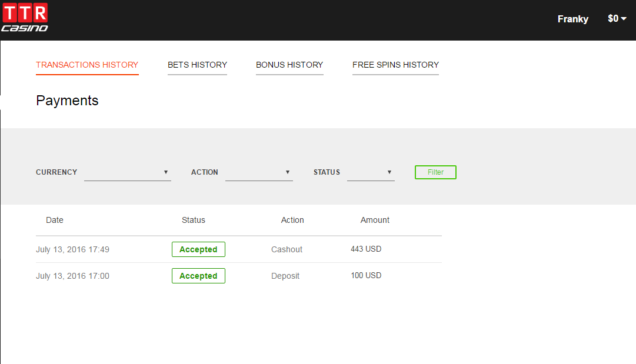636x364 pixels.
Task: Switch to the Bets History tab
Action: pyautogui.click(x=197, y=65)
